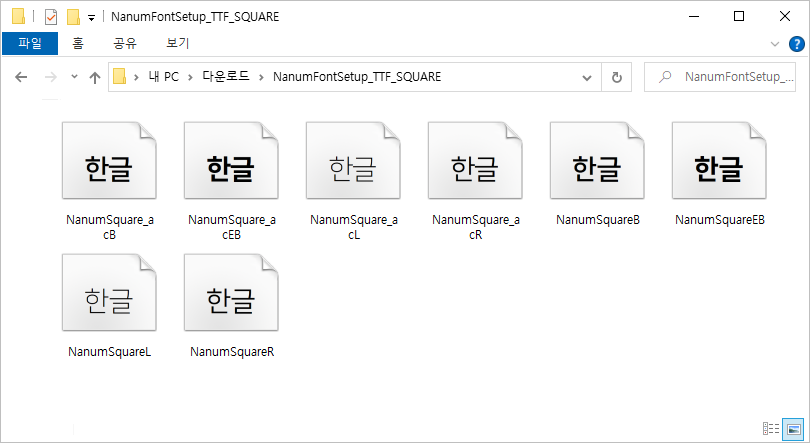Select the NanumSquare_acEB font file icon
The height and width of the screenshot is (443, 810).
tap(231, 161)
